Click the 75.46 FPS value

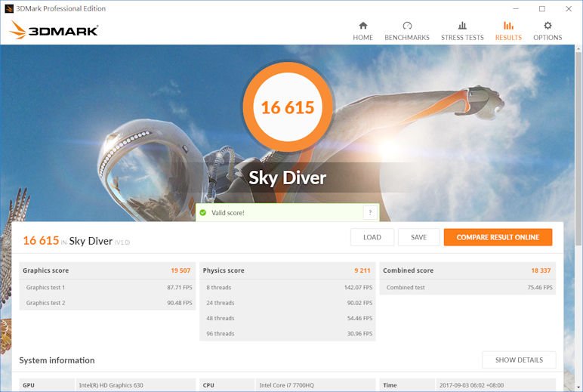point(540,288)
